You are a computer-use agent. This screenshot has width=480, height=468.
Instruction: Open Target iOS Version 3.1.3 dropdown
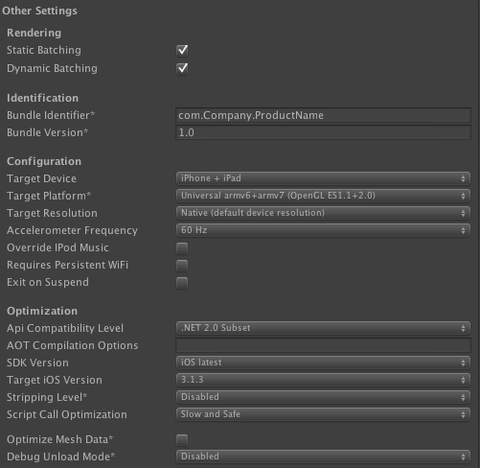pyautogui.click(x=323, y=380)
